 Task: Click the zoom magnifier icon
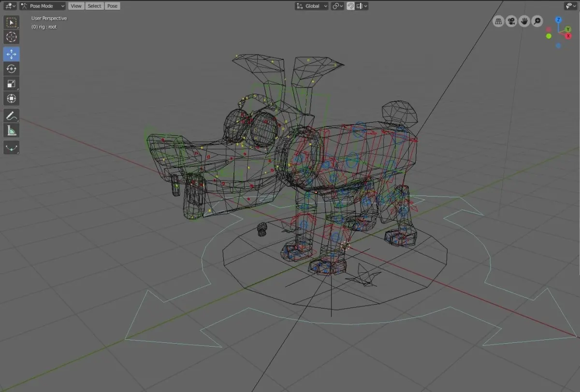tap(537, 21)
